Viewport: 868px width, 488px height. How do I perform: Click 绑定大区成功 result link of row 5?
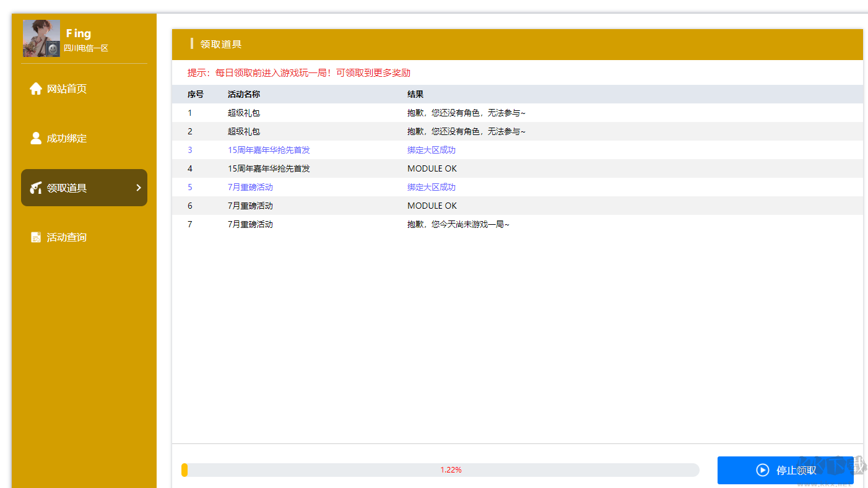point(432,186)
